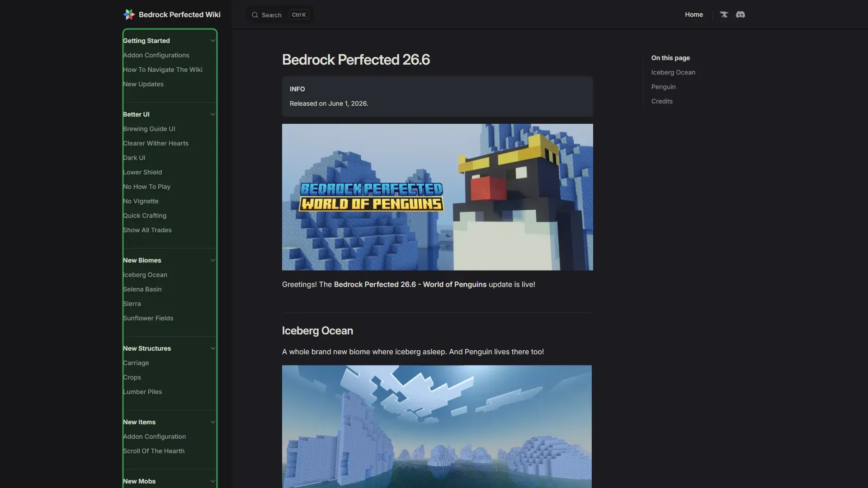Open Show All Trades page

(x=147, y=230)
